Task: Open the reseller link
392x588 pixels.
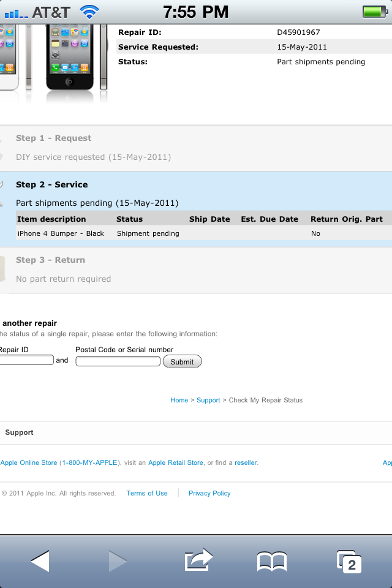Action: pyautogui.click(x=246, y=463)
